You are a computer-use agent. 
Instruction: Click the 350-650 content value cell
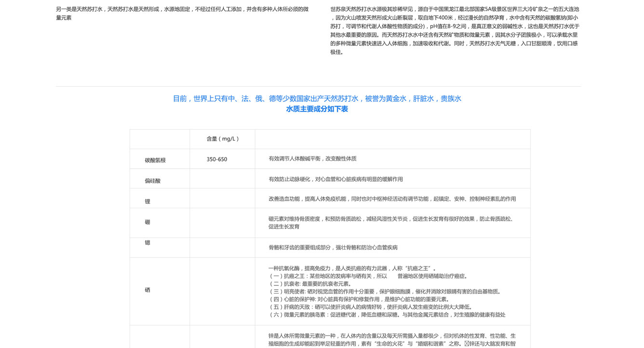[216, 160]
